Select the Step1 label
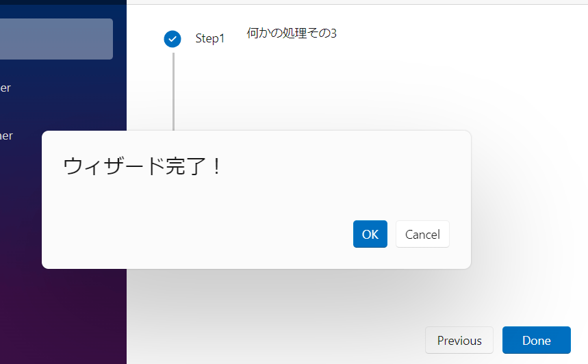 click(210, 38)
